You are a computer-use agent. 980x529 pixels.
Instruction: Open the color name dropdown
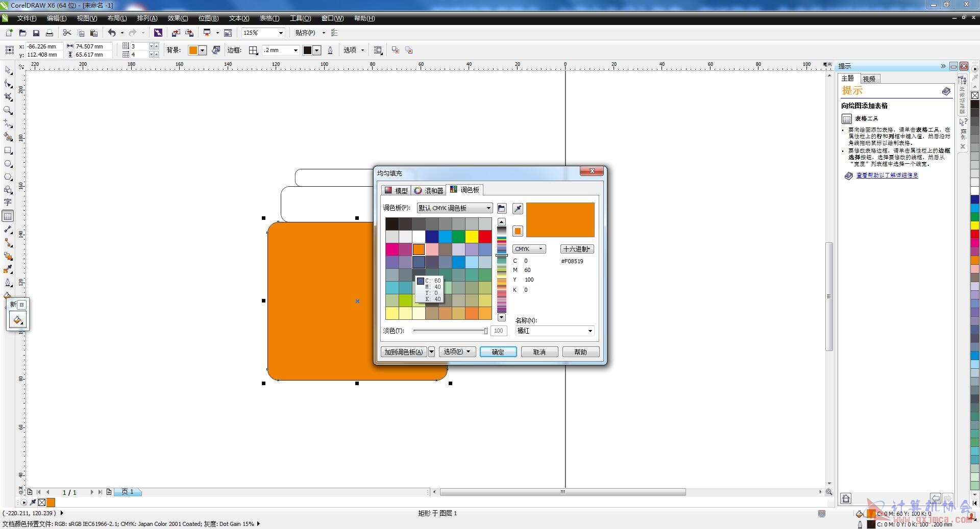pos(555,331)
